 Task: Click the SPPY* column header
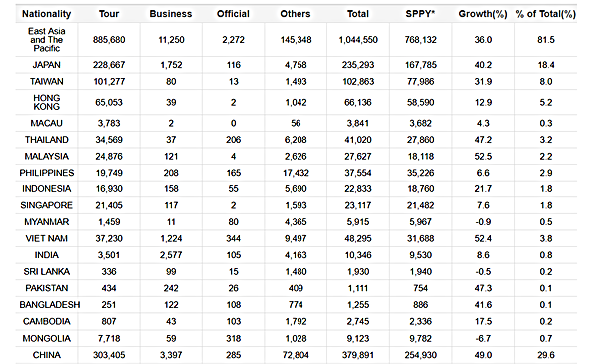pos(420,14)
